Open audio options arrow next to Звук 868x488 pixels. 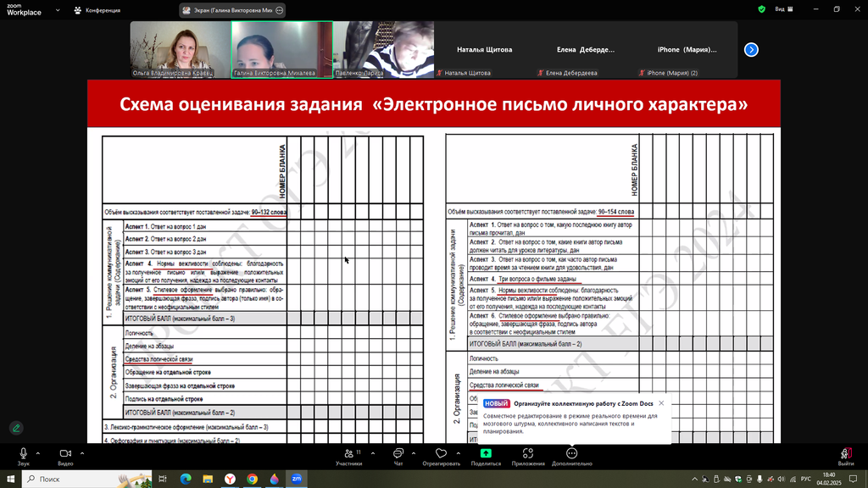coord(37,453)
